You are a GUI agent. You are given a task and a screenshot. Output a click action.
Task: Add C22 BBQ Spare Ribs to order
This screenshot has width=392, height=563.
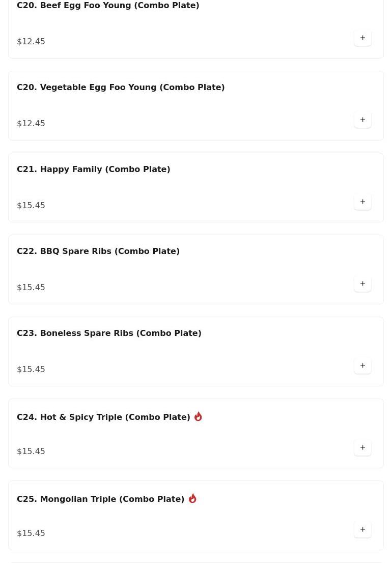tap(362, 284)
